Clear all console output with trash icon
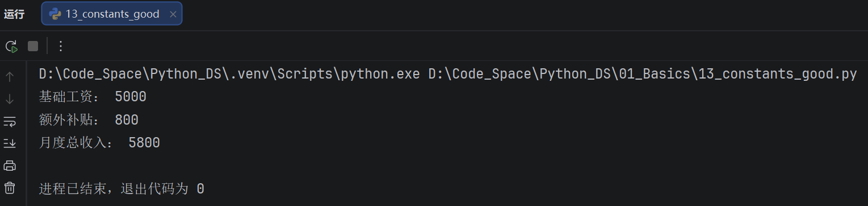Viewport: 868px width, 206px height. [10, 188]
